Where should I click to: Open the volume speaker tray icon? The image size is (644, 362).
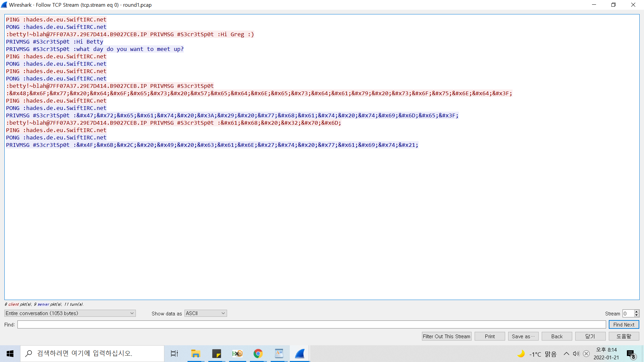pyautogui.click(x=576, y=354)
